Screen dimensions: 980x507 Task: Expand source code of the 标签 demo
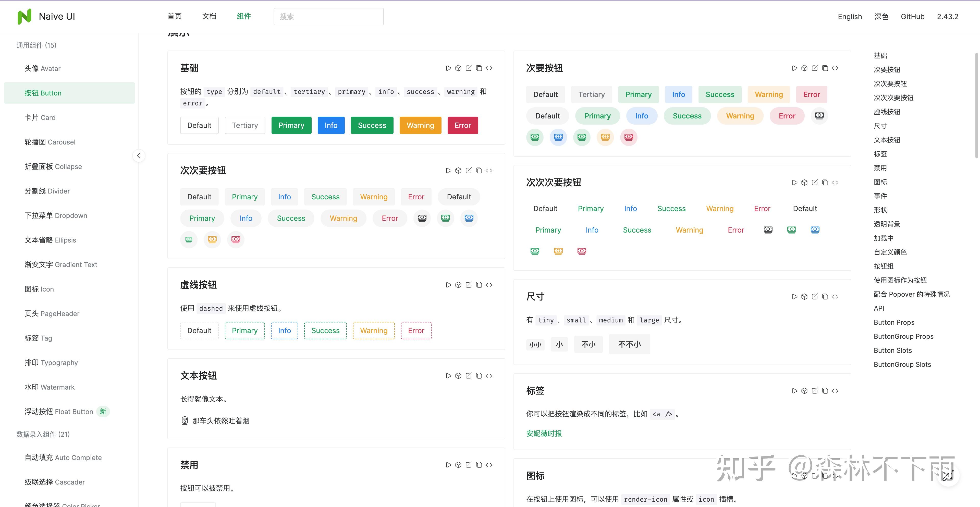[835, 391]
